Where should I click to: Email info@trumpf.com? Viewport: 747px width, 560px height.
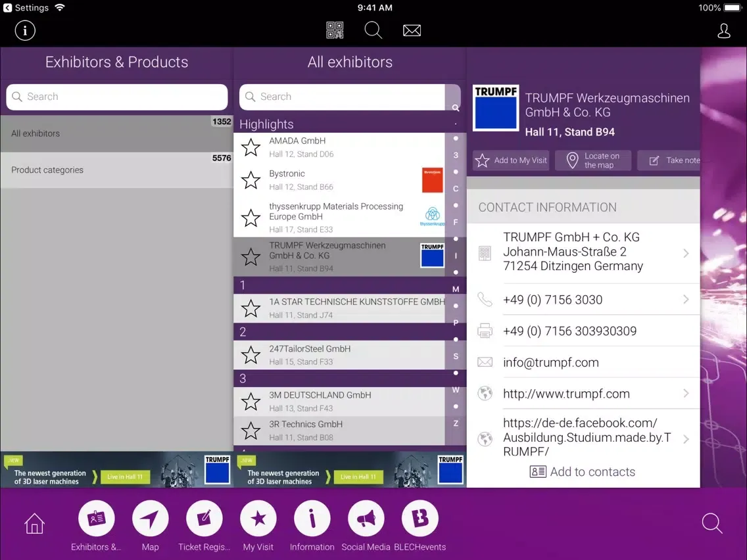click(x=551, y=362)
